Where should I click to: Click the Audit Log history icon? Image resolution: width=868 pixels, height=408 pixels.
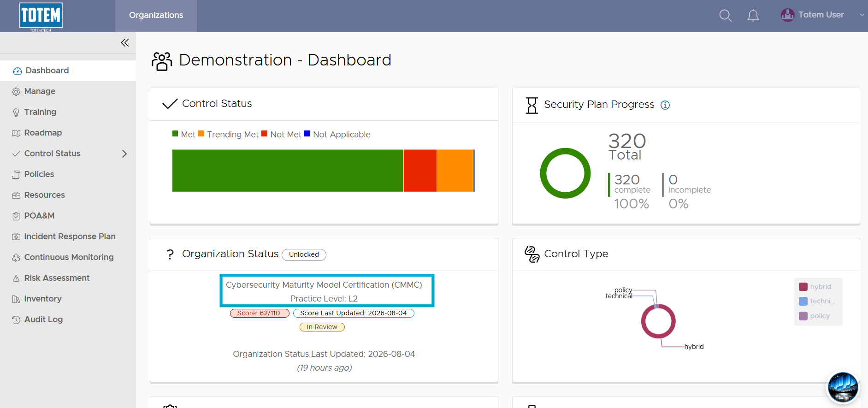coord(16,320)
